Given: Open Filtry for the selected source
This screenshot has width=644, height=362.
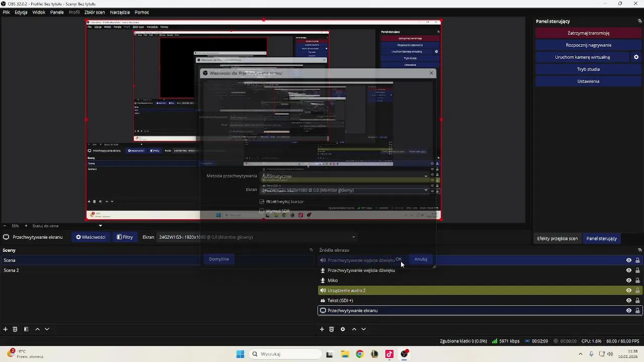Looking at the screenshot, I should click(125, 237).
